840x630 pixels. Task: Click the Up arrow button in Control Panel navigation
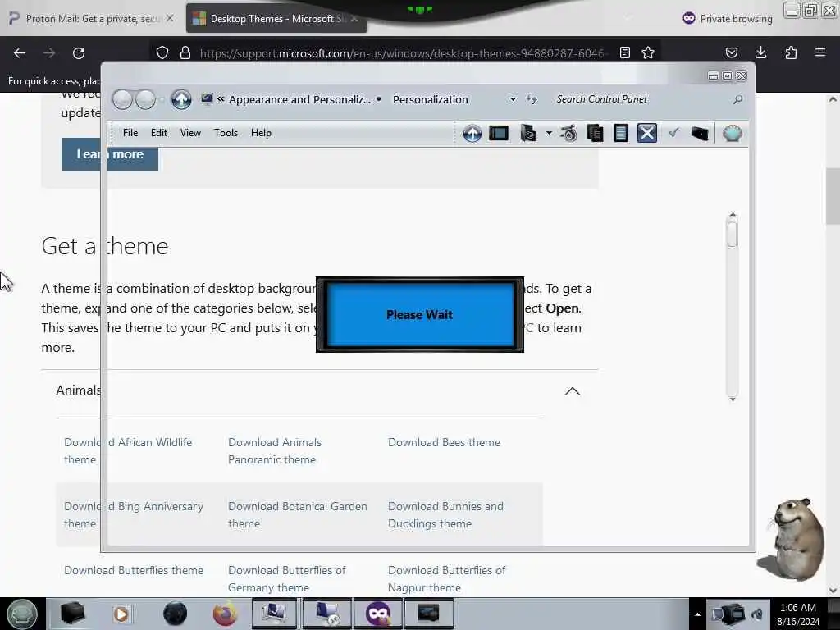click(181, 99)
